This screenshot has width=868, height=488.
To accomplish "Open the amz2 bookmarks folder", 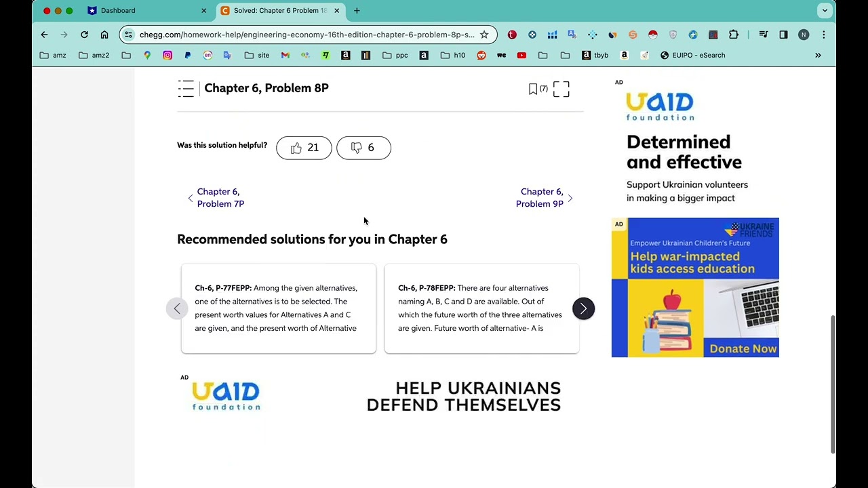I will pyautogui.click(x=94, y=56).
